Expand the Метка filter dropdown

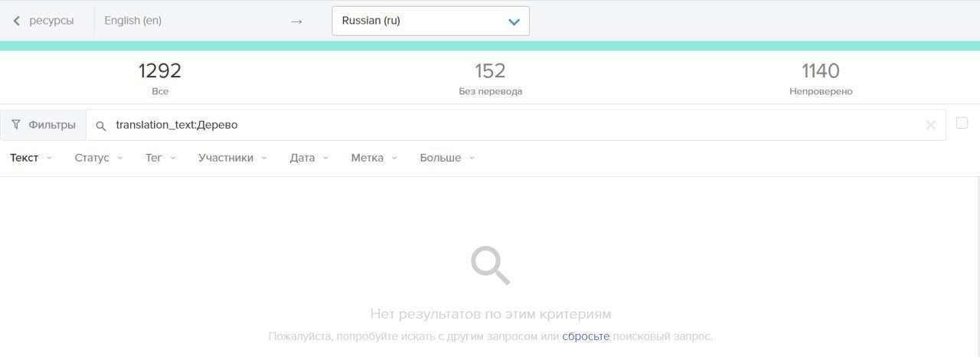(374, 158)
